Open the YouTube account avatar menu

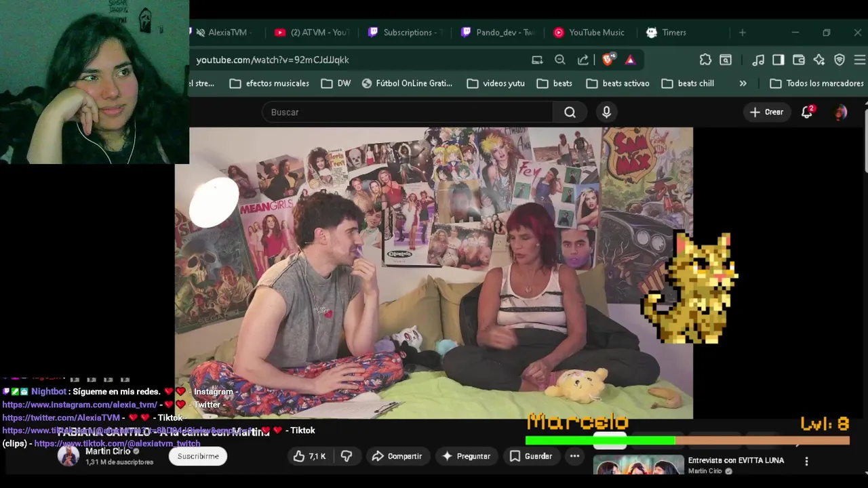pos(840,113)
